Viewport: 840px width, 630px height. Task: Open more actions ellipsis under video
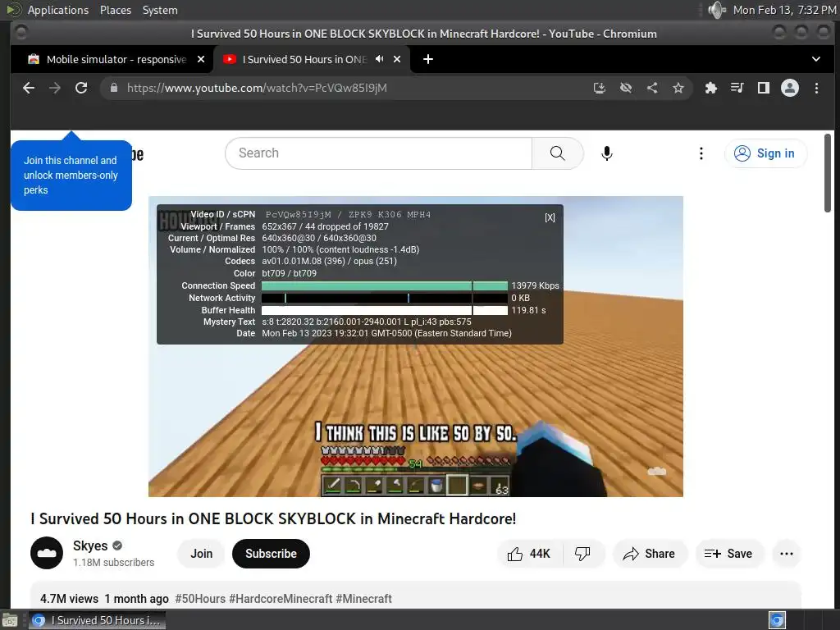(x=787, y=554)
